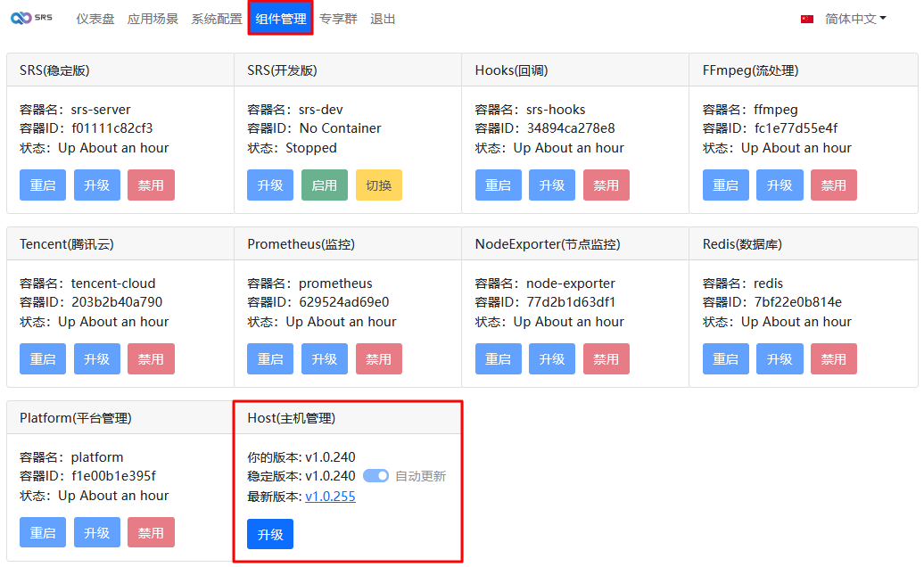Restart the ffmpeg container
This screenshot has width=924, height=567.
[x=725, y=185]
